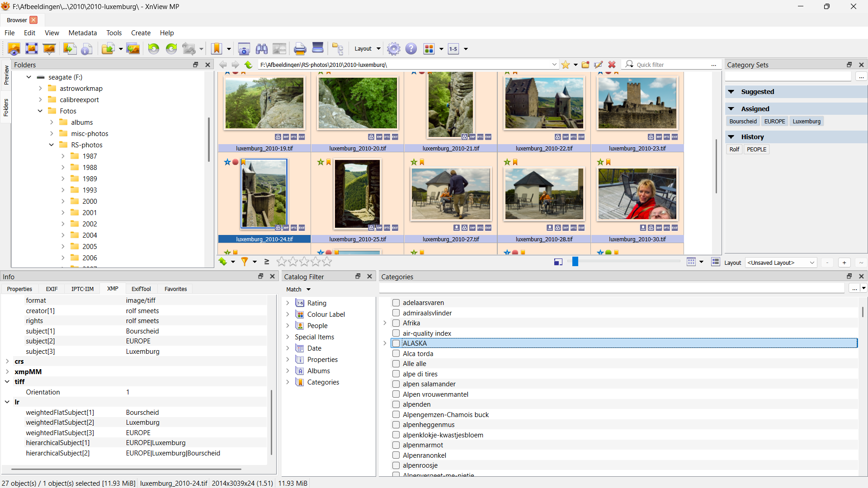
Task: Expand the Colour Label filter node
Action: 288,314
